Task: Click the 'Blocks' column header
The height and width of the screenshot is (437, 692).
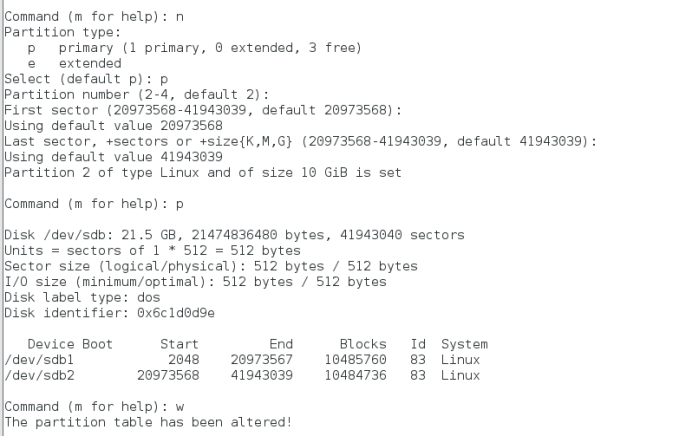Action: 363,344
